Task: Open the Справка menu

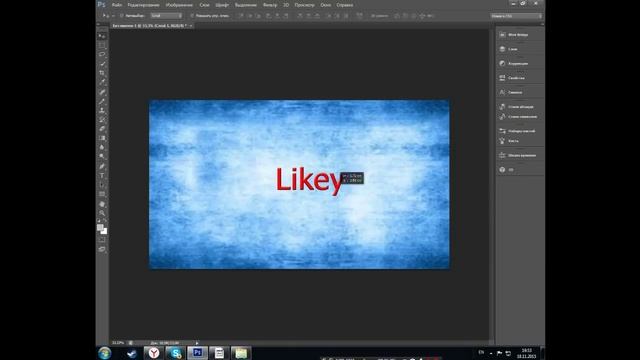Action: click(x=344, y=5)
